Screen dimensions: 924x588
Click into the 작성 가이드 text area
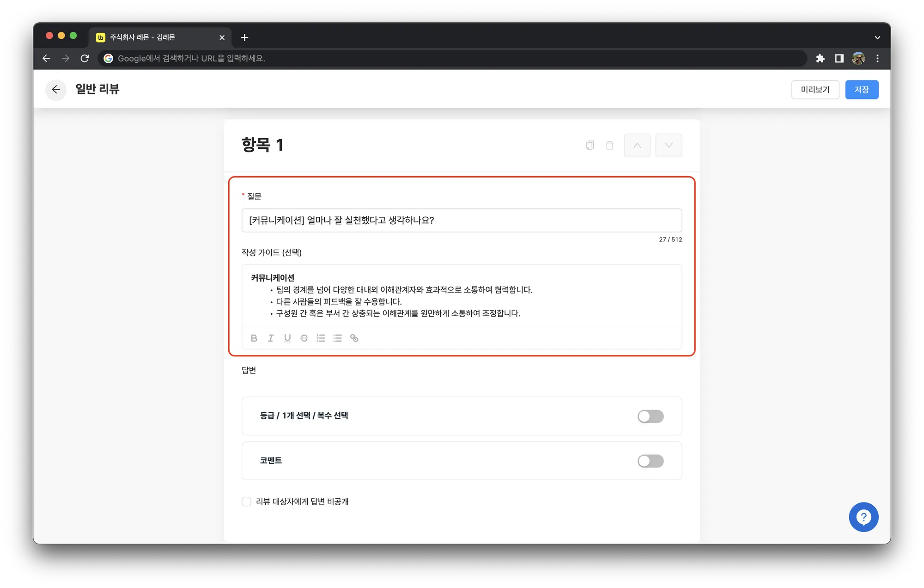click(x=462, y=296)
